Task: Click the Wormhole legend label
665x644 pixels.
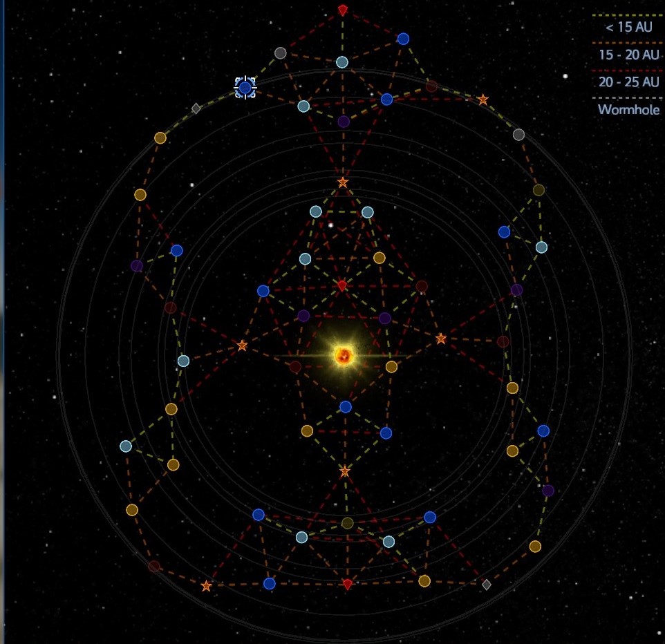Action: 628,109
